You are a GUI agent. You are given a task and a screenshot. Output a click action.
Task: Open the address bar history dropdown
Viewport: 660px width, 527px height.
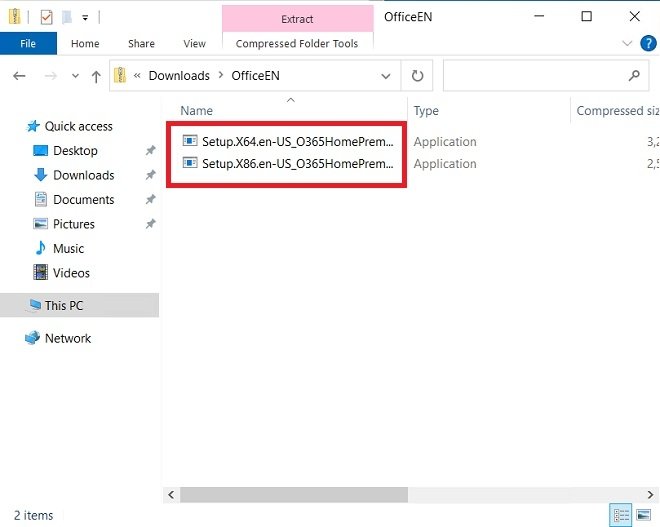(x=386, y=76)
